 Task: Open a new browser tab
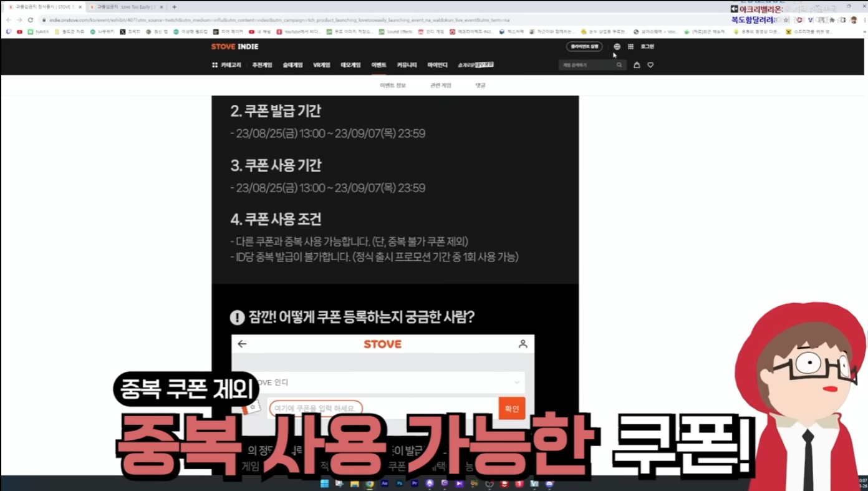[174, 7]
